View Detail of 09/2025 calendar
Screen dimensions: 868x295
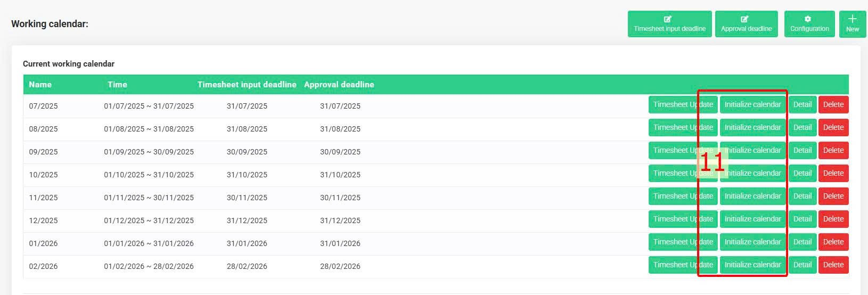pos(802,151)
